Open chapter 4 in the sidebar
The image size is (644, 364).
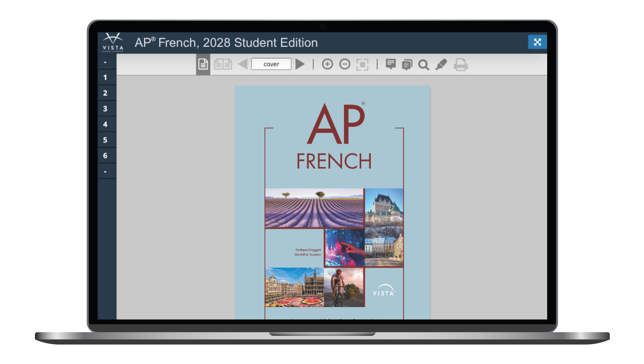tap(107, 124)
